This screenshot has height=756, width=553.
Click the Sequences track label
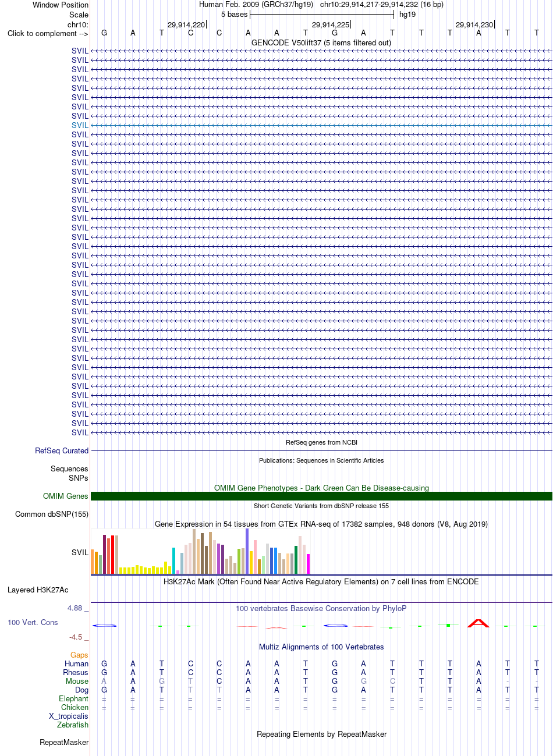(69, 468)
